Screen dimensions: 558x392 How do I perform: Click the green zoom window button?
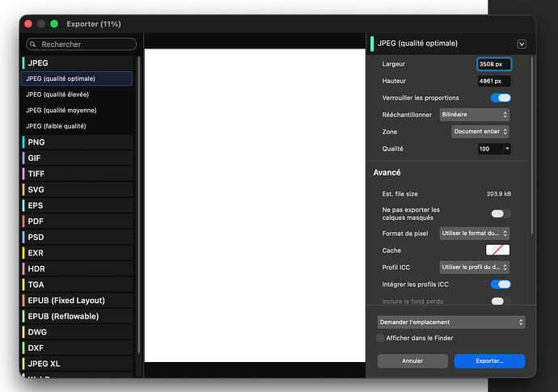point(54,23)
